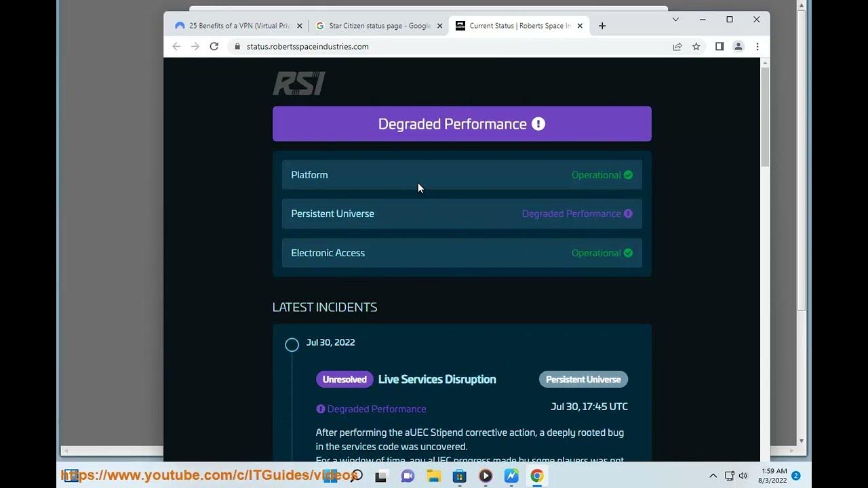Viewport: 868px width, 488px height.
Task: Open the taskbar search icon
Action: pos(357,476)
